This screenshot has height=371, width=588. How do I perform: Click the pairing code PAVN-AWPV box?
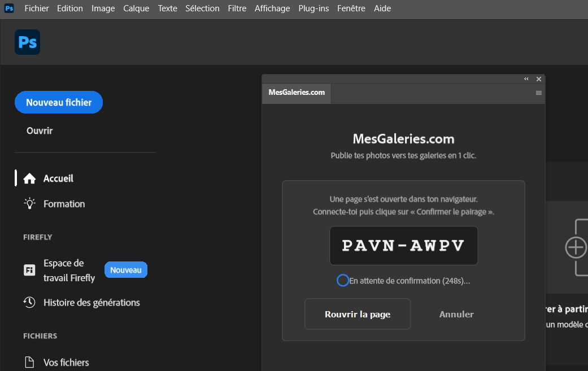pyautogui.click(x=403, y=246)
